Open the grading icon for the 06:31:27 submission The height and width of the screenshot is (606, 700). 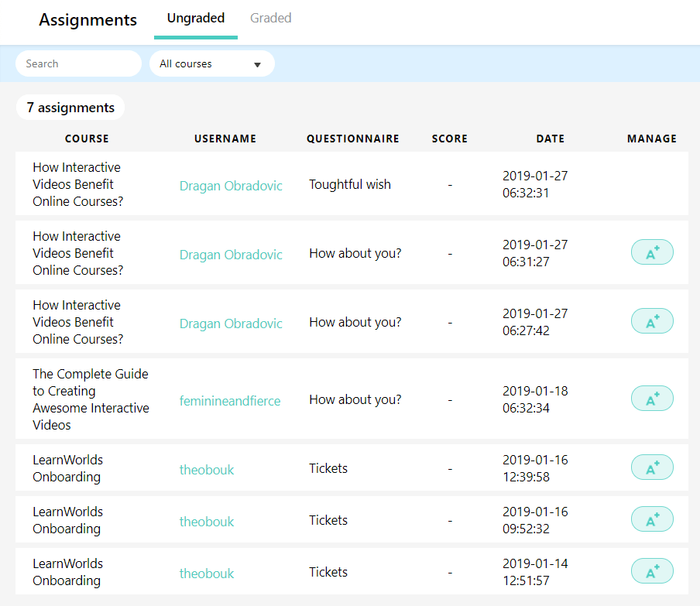(652, 252)
